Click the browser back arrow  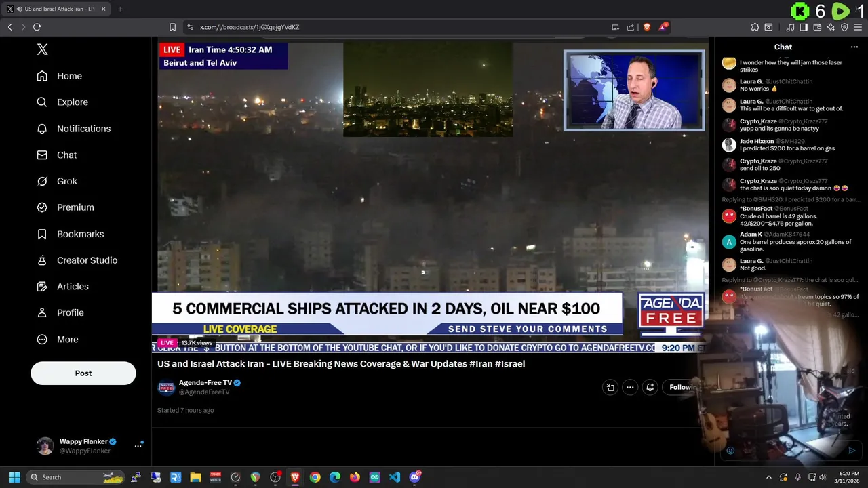coord(9,27)
